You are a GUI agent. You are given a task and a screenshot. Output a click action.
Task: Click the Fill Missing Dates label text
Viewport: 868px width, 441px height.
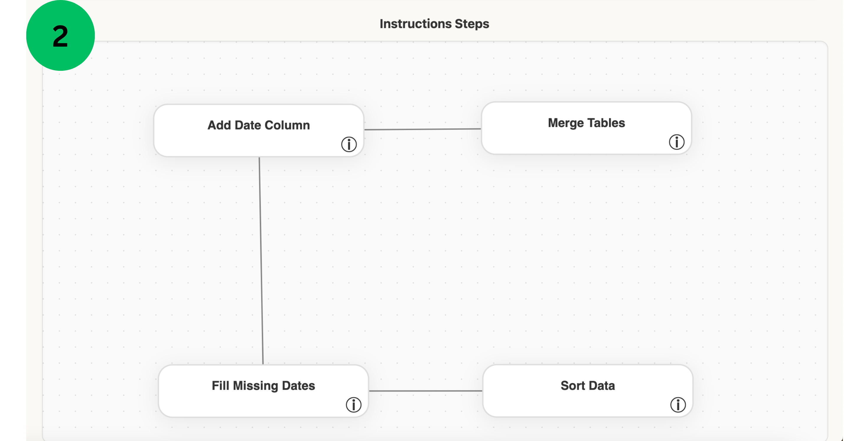(x=263, y=386)
